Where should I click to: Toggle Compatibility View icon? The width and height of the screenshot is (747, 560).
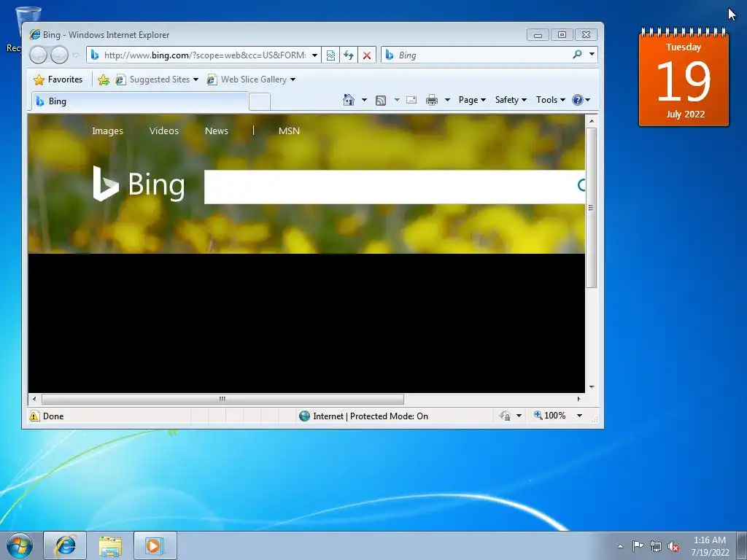point(330,55)
